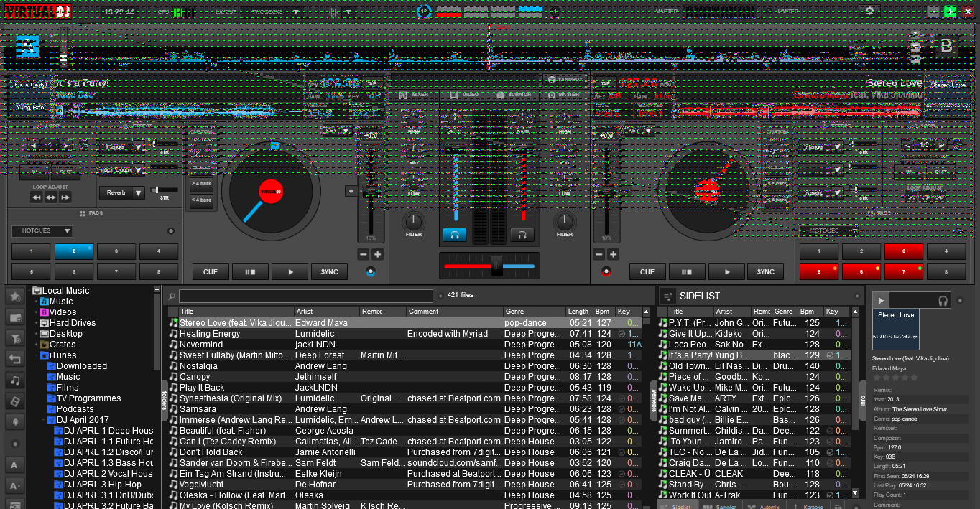980x509 pixels.
Task: Click the headphones icon in info panel preview
Action: tap(943, 302)
